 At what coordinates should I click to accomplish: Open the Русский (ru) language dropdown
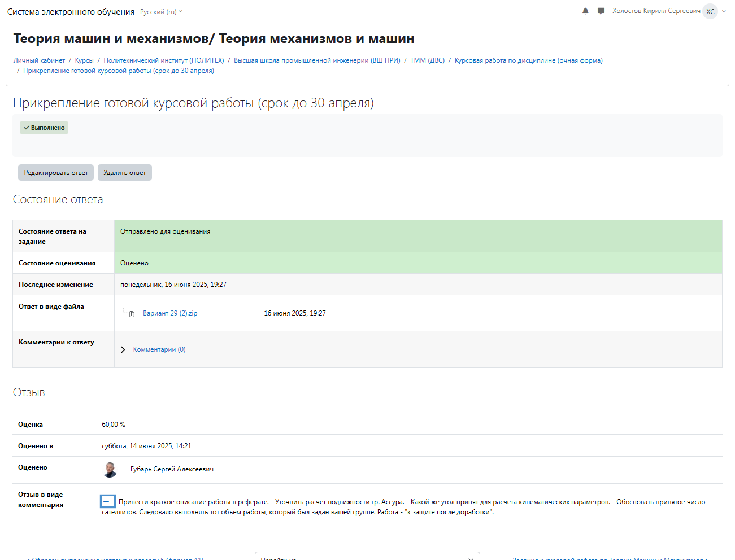tap(161, 12)
